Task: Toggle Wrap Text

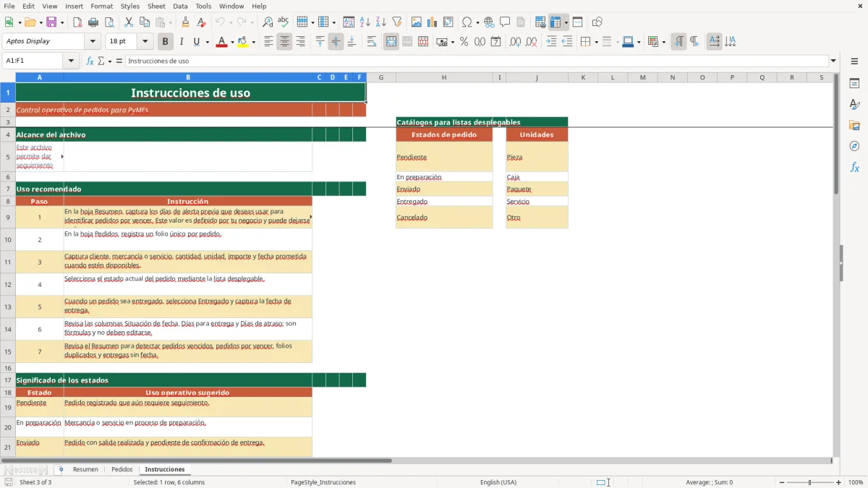Action: (x=372, y=42)
